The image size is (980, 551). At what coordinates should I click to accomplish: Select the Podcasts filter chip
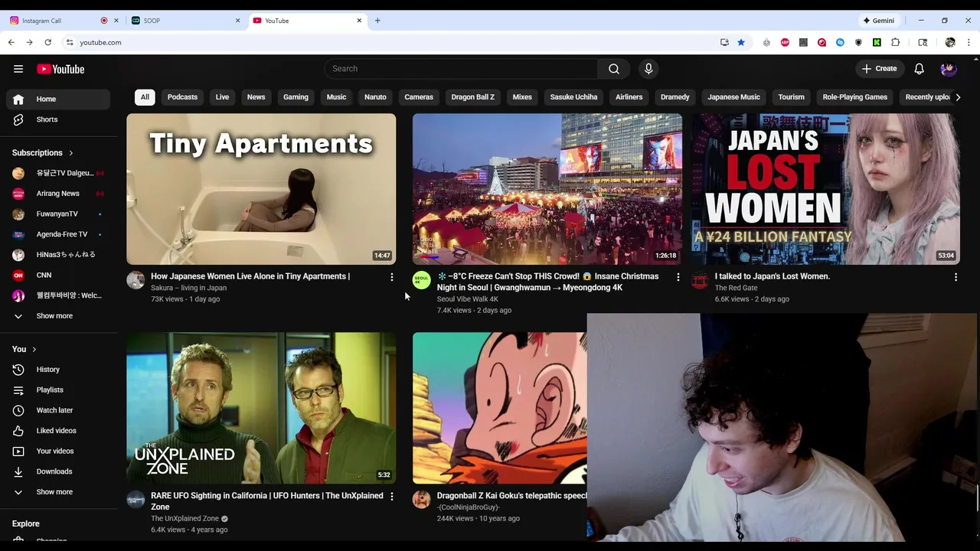pyautogui.click(x=182, y=97)
